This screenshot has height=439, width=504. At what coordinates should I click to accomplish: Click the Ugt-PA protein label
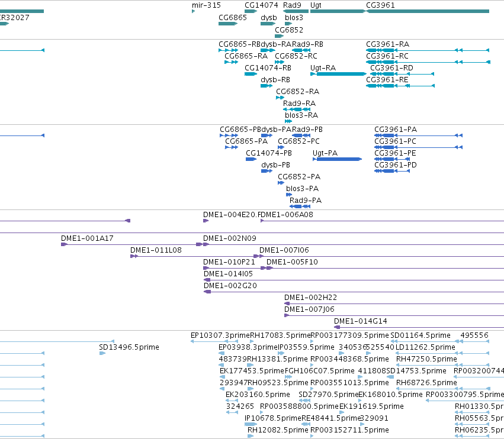click(x=325, y=153)
